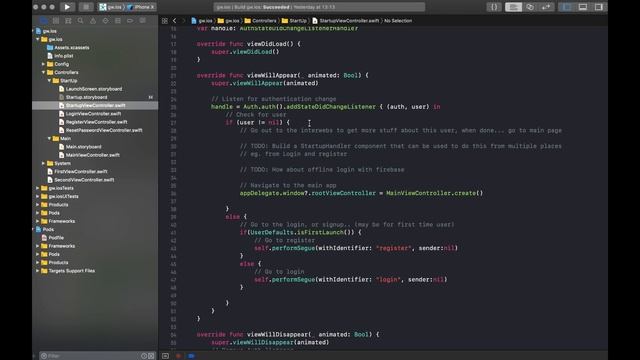
Task: Open the build status activity bar
Action: (319, 7)
